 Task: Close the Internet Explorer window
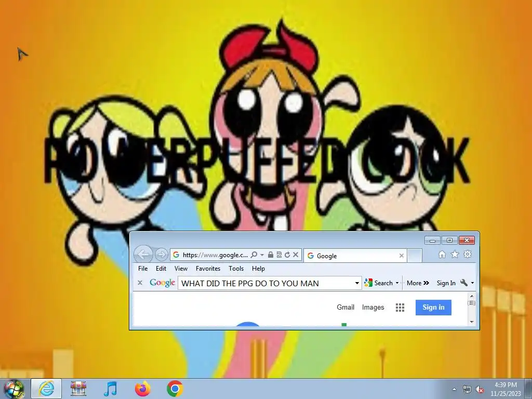467,240
